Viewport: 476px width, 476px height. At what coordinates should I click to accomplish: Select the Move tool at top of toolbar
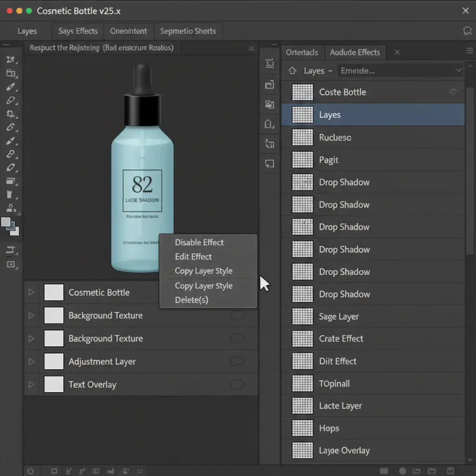pyautogui.click(x=11, y=59)
